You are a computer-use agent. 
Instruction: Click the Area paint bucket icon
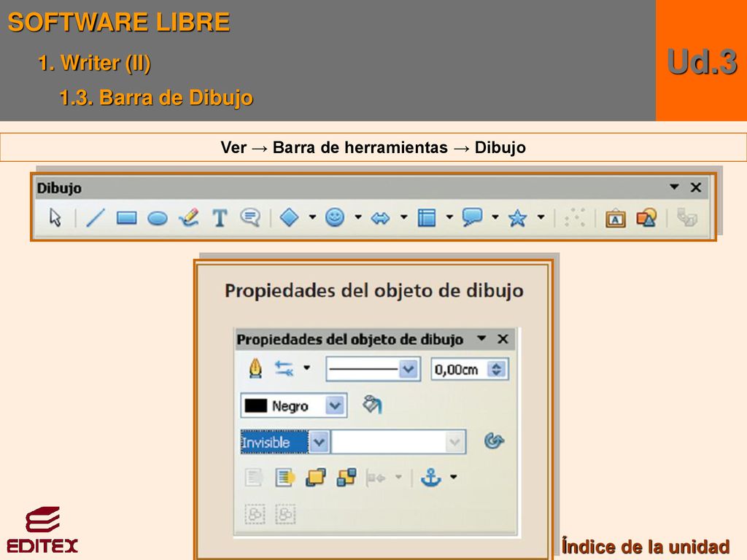point(373,405)
